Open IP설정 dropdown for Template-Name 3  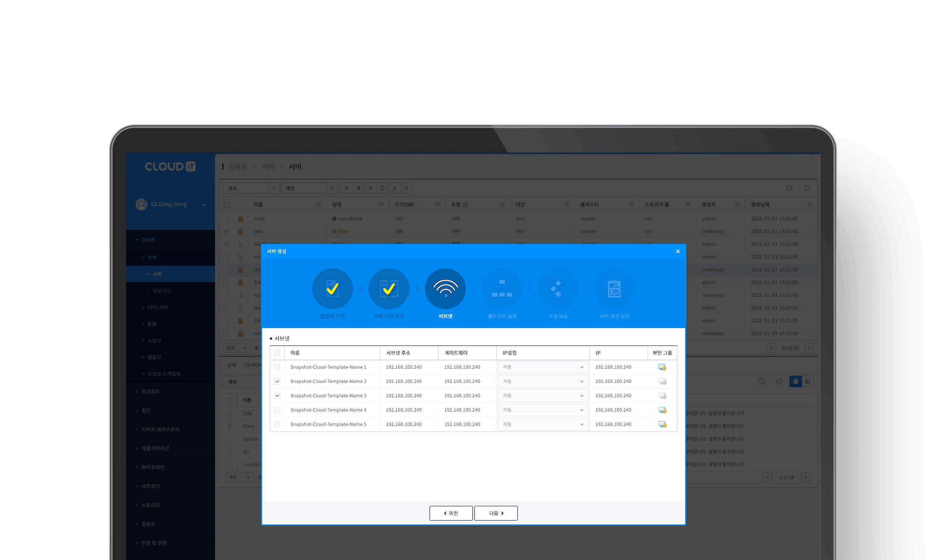542,396
